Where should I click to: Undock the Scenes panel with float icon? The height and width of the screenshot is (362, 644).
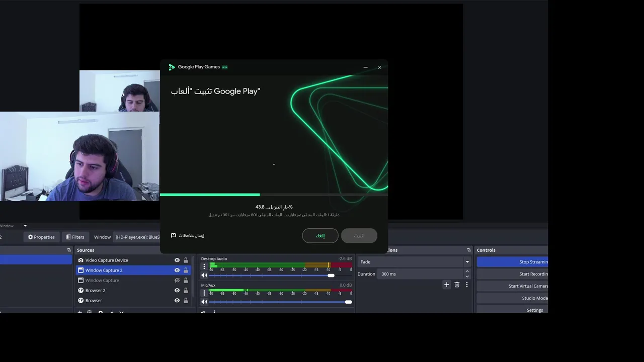coord(69,250)
